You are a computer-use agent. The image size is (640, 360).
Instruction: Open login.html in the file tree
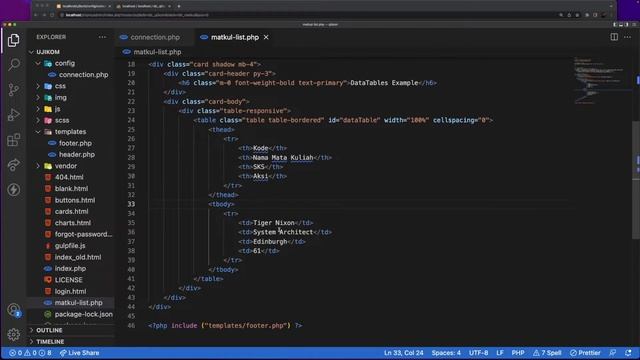pyautogui.click(x=71, y=291)
